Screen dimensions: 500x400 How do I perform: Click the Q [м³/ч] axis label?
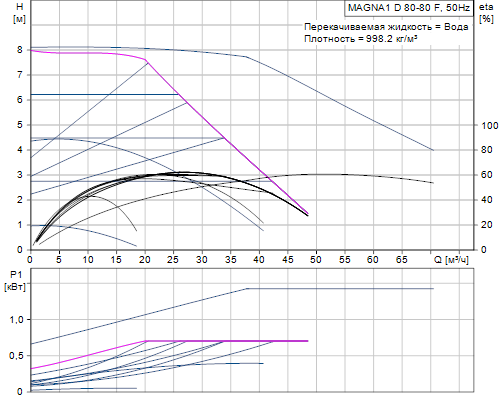(451, 260)
